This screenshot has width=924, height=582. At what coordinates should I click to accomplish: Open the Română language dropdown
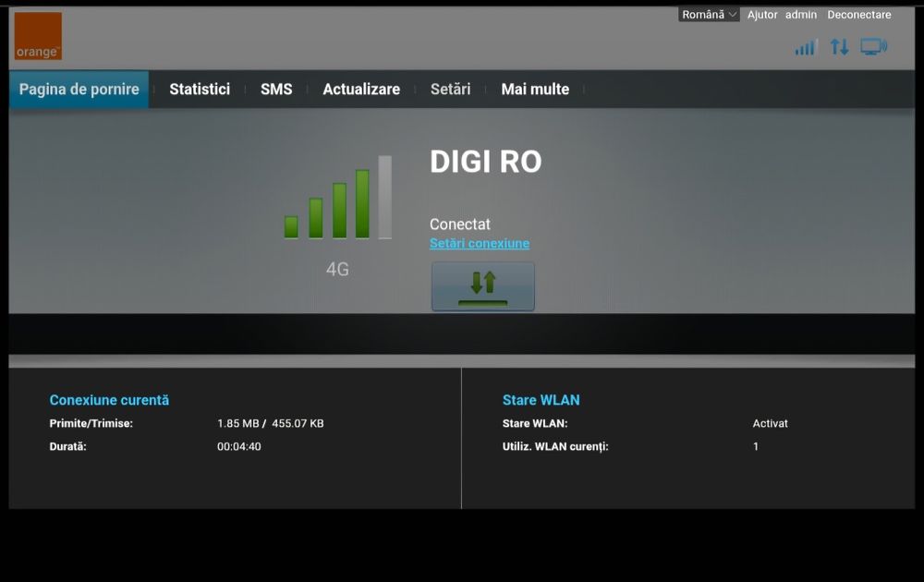point(709,15)
